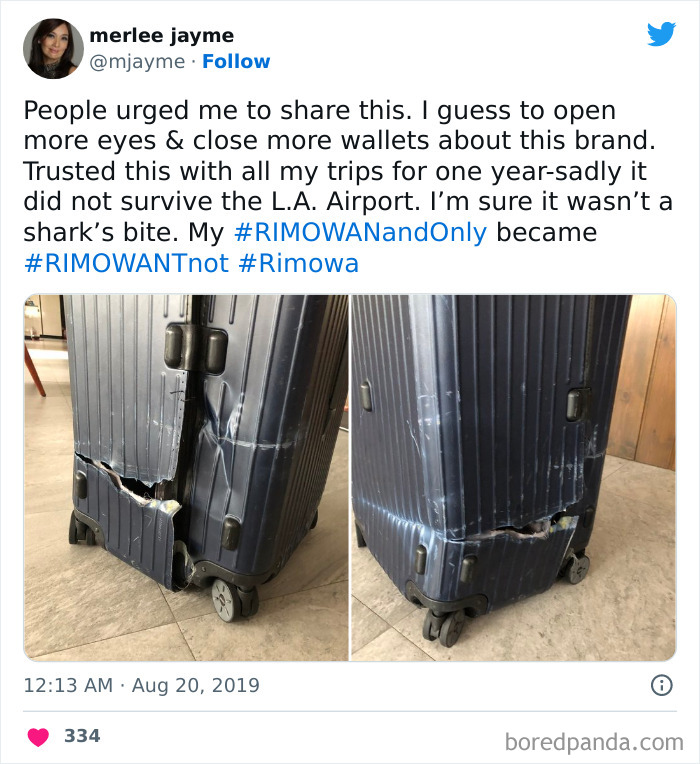View the right damaged suitcase photo
The image size is (700, 764).
tap(513, 478)
